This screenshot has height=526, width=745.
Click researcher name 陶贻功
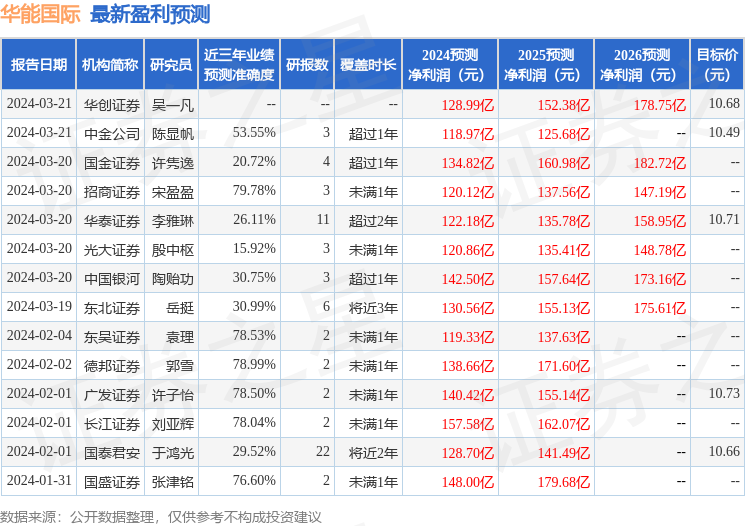click(172, 279)
